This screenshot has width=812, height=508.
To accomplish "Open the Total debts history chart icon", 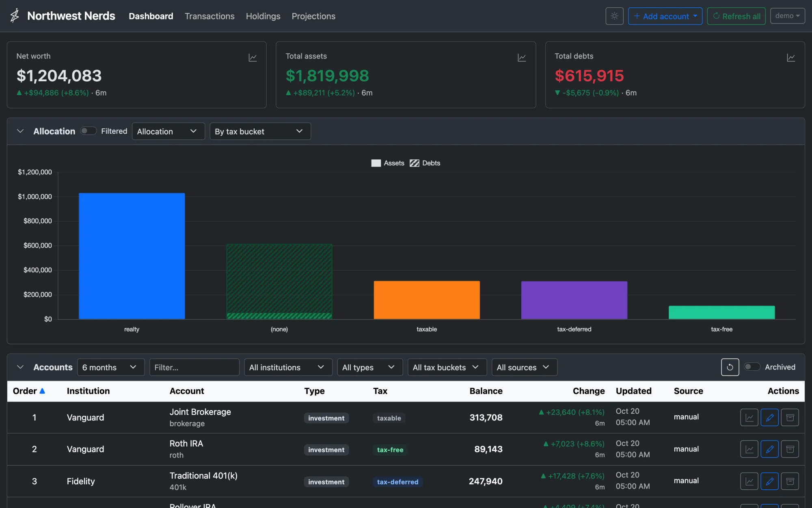I will (x=791, y=58).
